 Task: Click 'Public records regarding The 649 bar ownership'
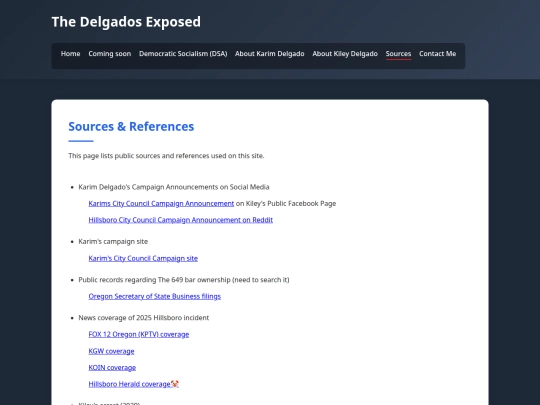pos(155,280)
